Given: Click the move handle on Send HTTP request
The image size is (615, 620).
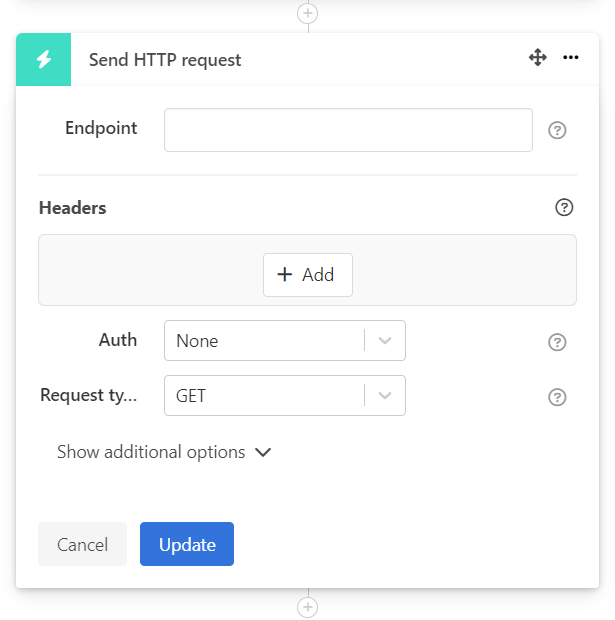Looking at the screenshot, I should [538, 58].
